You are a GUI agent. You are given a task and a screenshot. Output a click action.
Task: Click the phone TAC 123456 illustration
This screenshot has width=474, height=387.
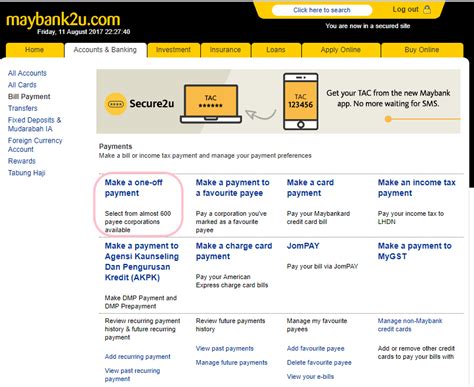click(301, 101)
